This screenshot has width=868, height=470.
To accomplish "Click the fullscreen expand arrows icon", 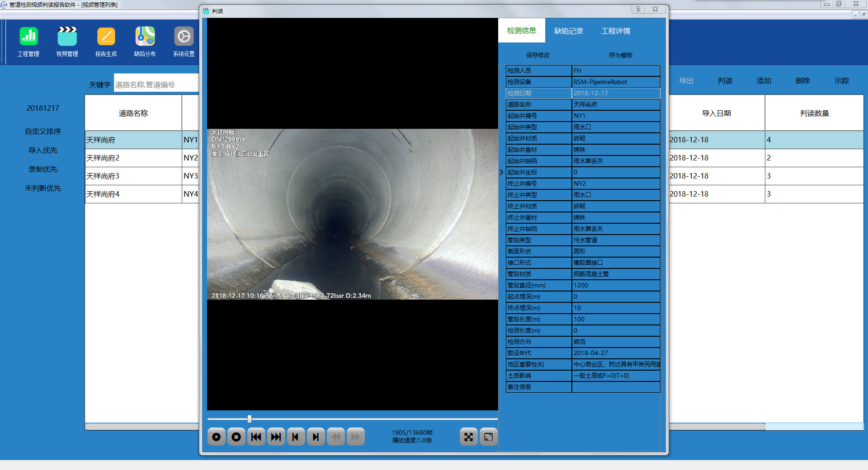I will click(469, 437).
